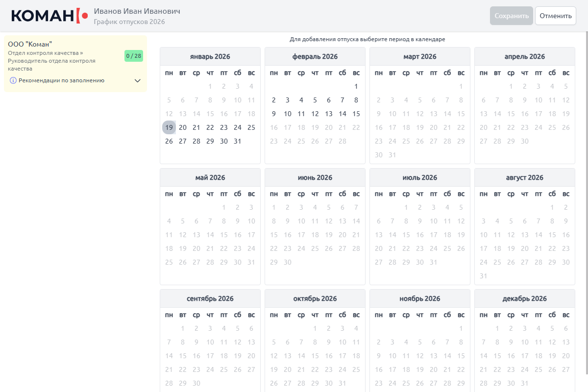Click the "декабрь 2026" month header
Screen dimensions: 588x392
click(x=525, y=299)
